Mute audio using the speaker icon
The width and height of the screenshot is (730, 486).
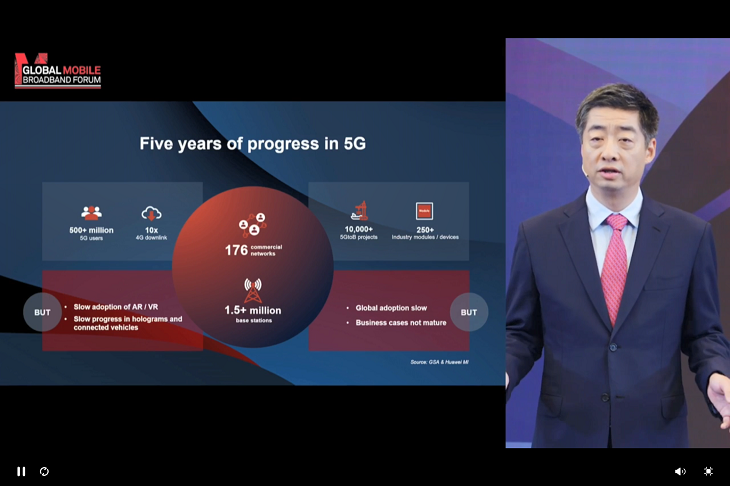680,471
